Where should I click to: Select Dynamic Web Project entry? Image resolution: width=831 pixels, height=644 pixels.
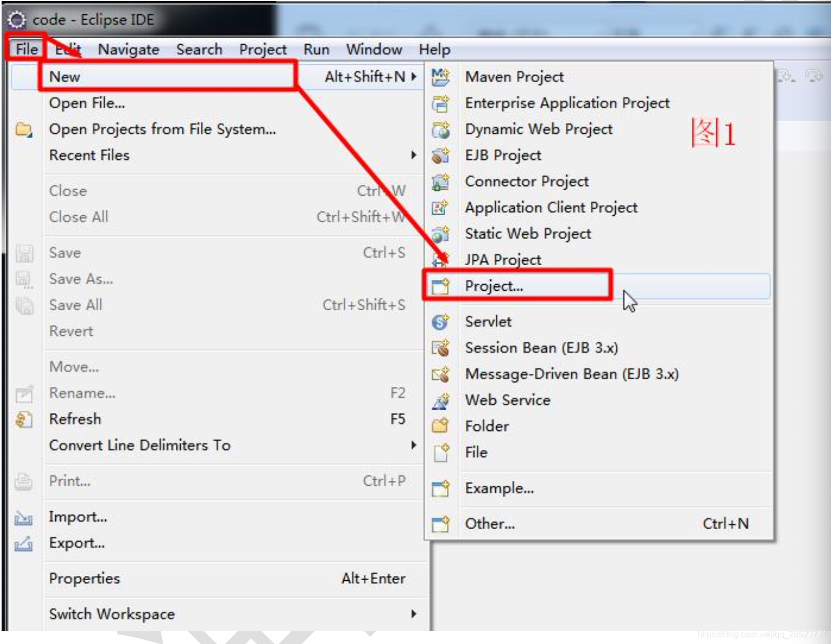coord(599,129)
